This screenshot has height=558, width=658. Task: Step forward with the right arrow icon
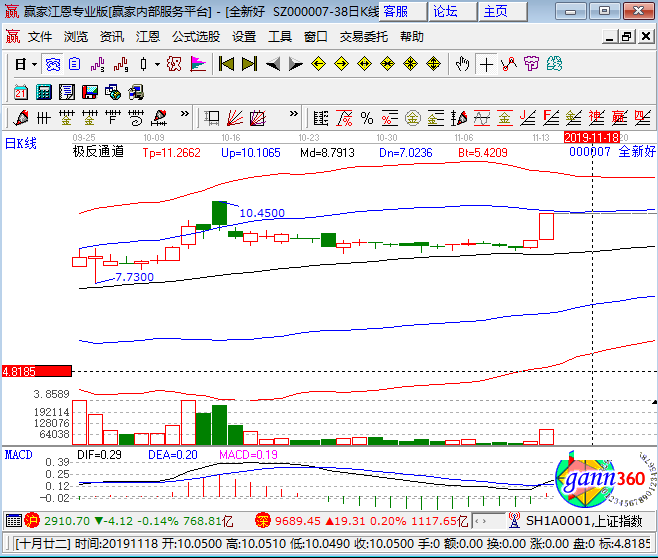click(296, 65)
